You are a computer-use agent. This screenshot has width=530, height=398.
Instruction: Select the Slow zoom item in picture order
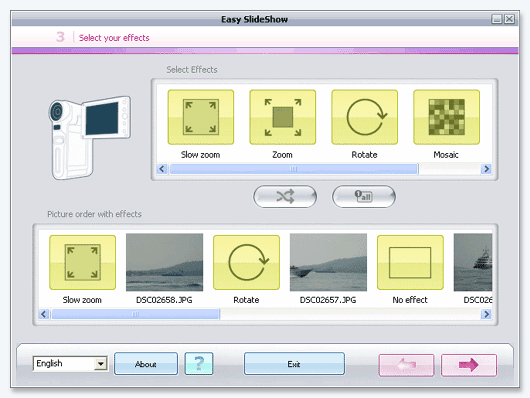tap(82, 262)
